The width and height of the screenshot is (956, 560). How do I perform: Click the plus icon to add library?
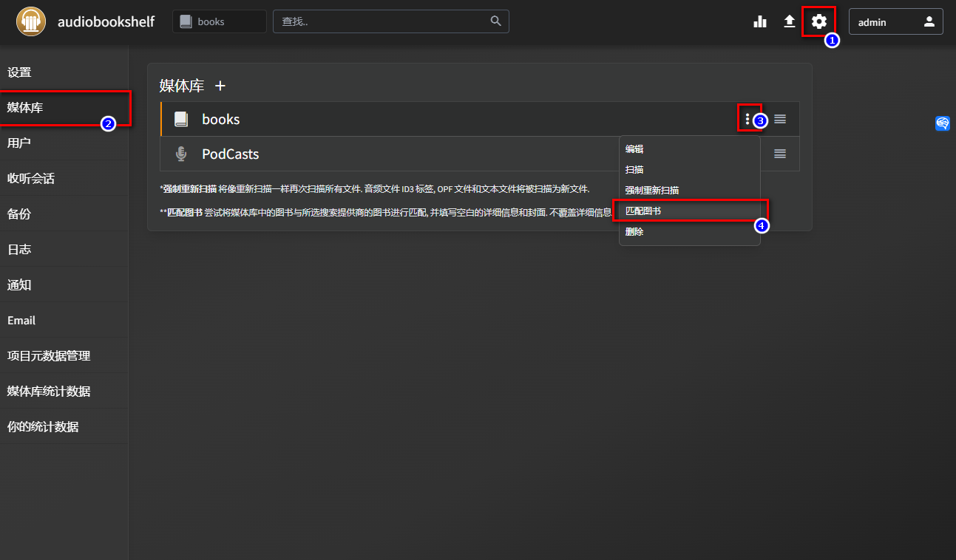tap(220, 86)
